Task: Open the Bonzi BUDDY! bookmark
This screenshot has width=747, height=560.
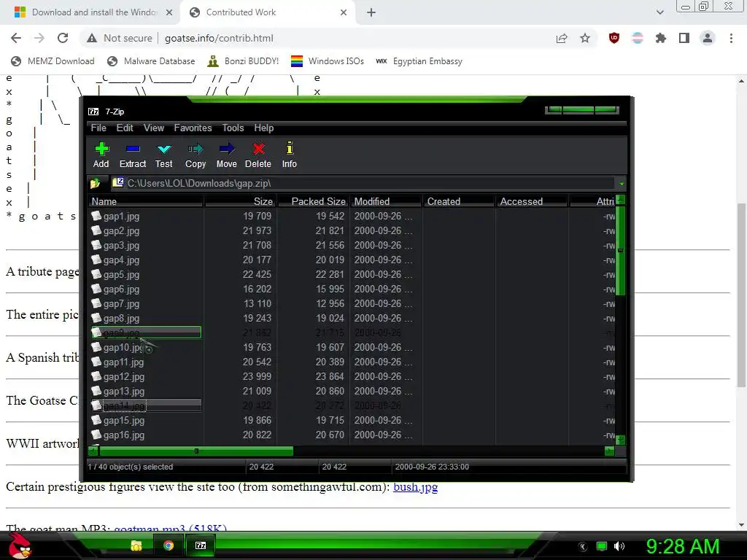Action: point(243,61)
